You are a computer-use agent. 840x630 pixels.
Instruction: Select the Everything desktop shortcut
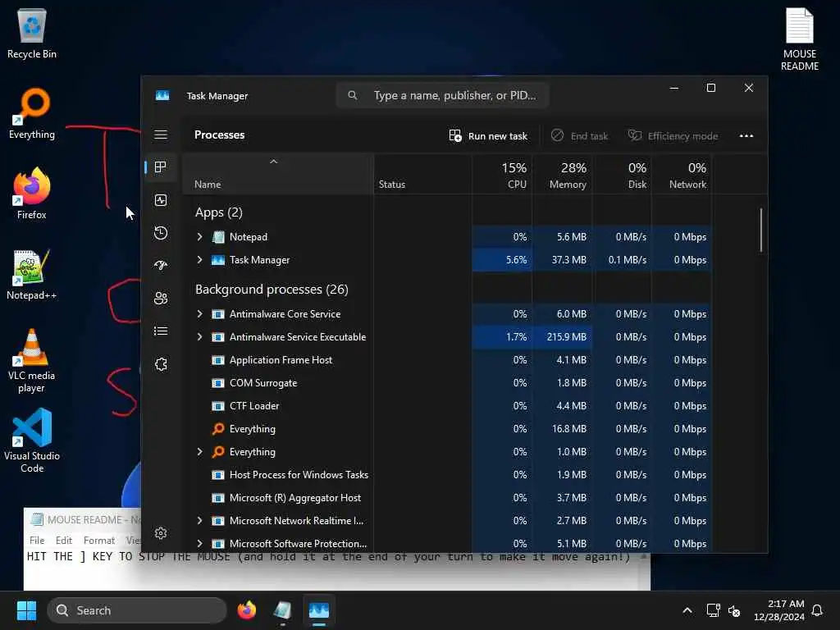tap(32, 114)
